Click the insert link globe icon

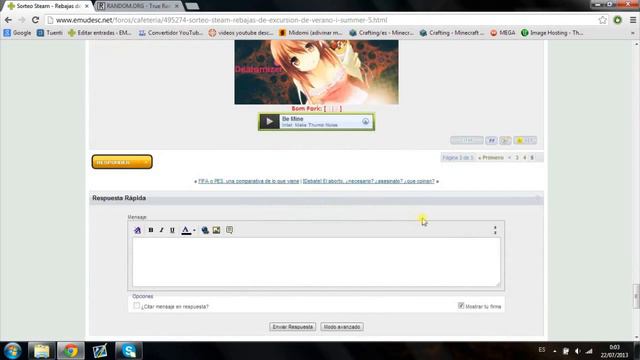(x=205, y=230)
